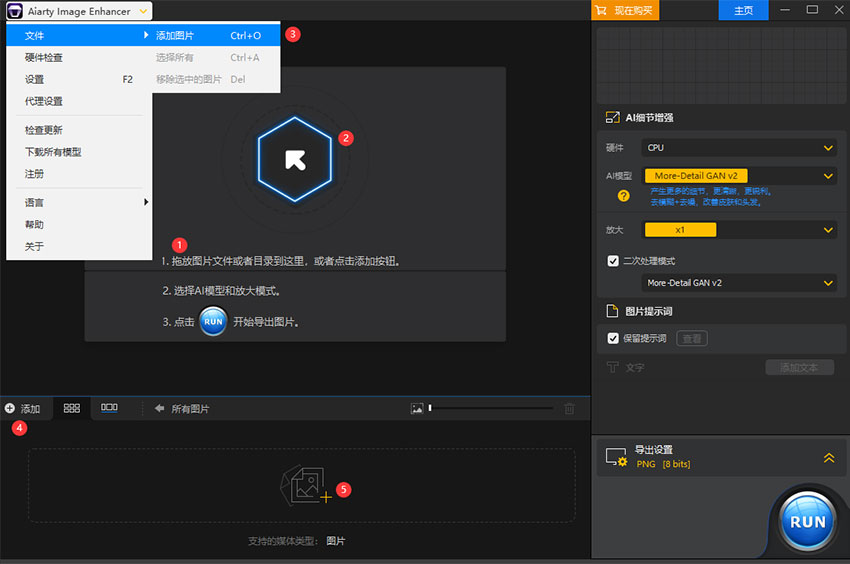This screenshot has width=850, height=564.
Task: Open the 硬件 CPU dropdown
Action: pyautogui.click(x=738, y=148)
